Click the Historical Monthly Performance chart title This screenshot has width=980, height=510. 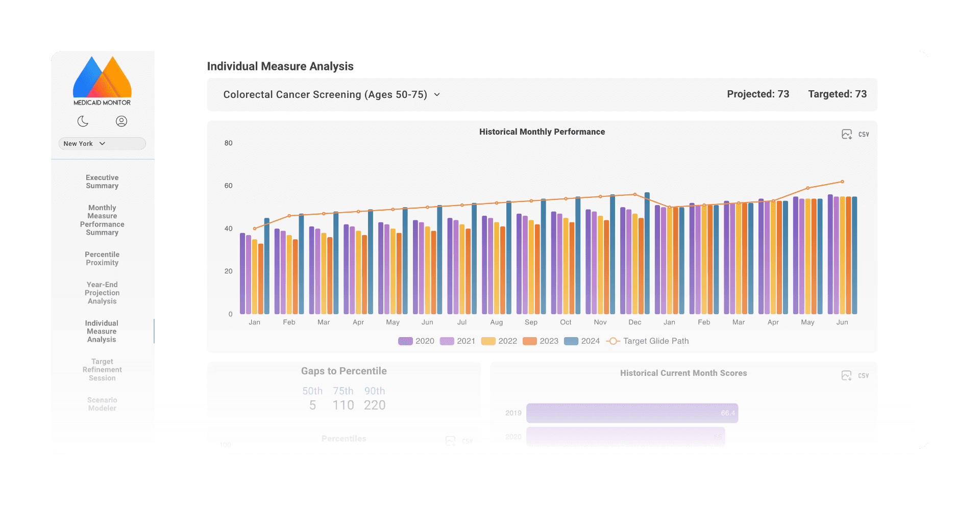(542, 132)
